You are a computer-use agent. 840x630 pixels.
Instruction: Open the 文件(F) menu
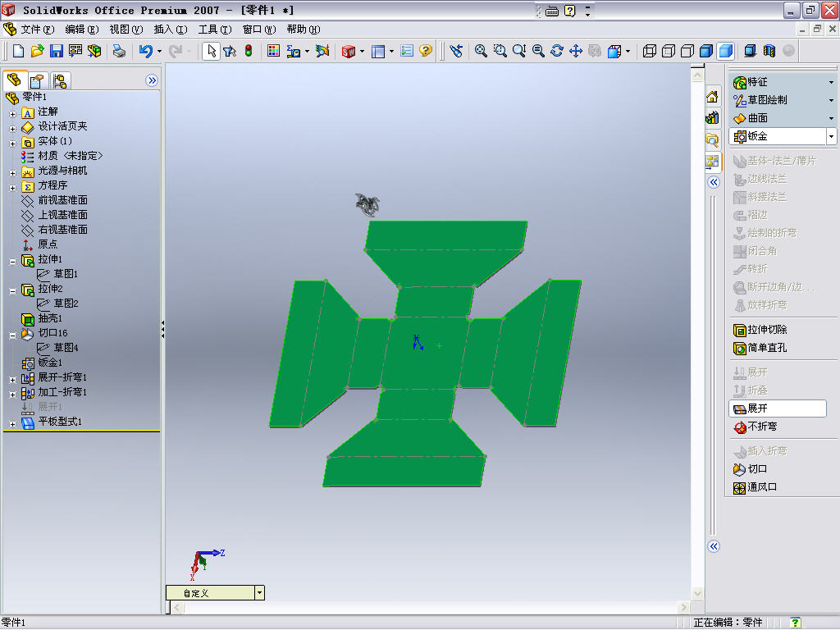tap(37, 29)
